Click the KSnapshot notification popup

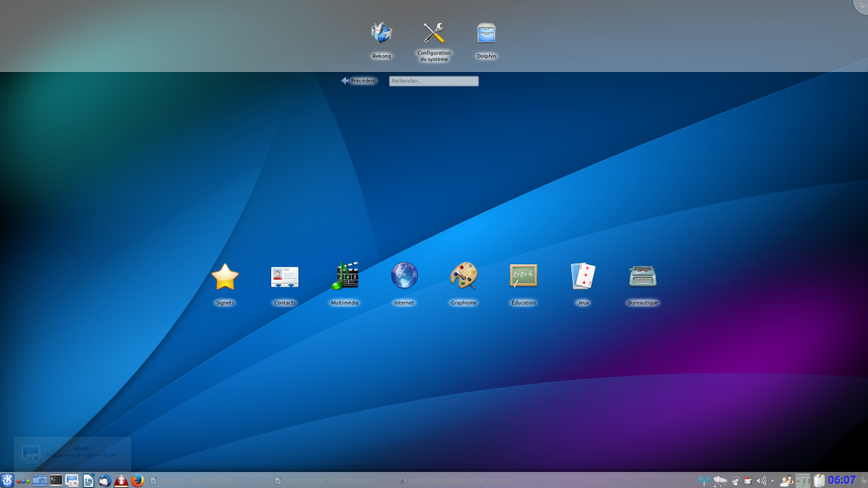pos(72,453)
